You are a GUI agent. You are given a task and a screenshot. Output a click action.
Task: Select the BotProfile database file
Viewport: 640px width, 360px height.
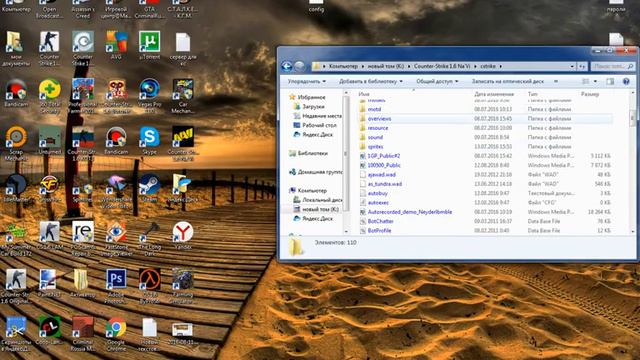tap(379, 231)
